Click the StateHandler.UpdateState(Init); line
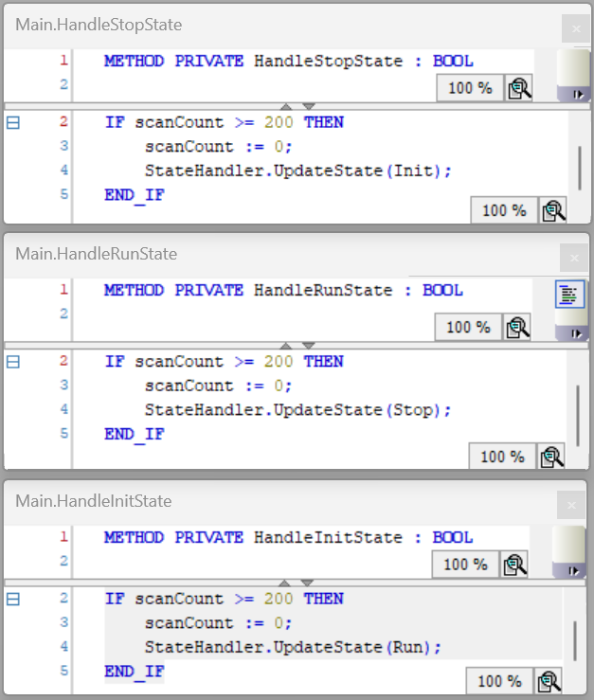This screenshot has height=700, width=594. (x=298, y=171)
